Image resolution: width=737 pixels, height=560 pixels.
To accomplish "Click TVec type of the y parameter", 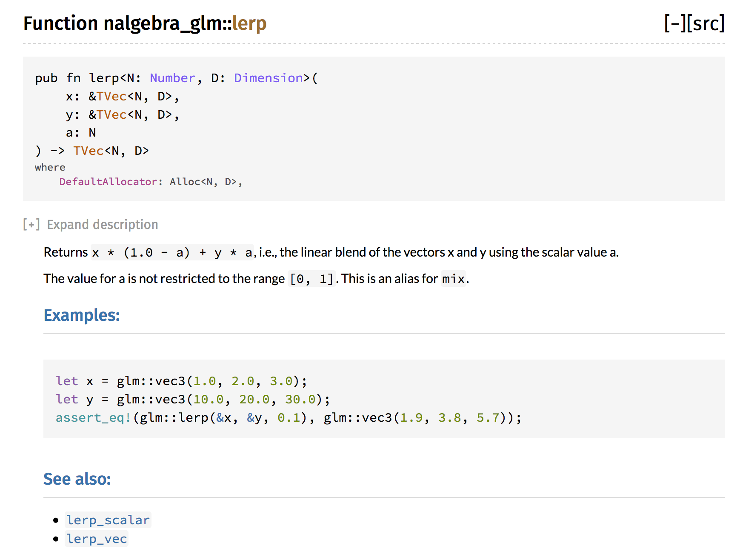I will (x=111, y=115).
